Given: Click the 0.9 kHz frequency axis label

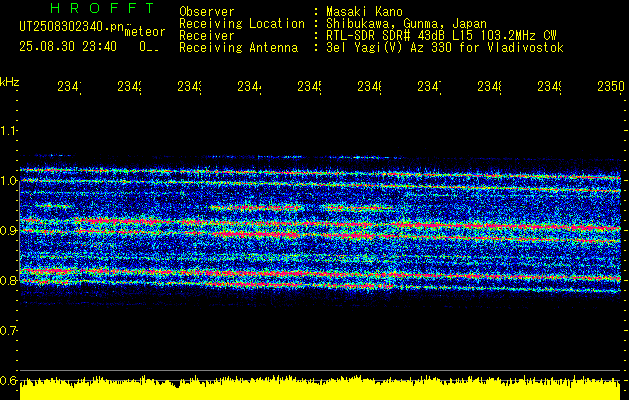Looking at the screenshot, I should pyautogui.click(x=8, y=231).
